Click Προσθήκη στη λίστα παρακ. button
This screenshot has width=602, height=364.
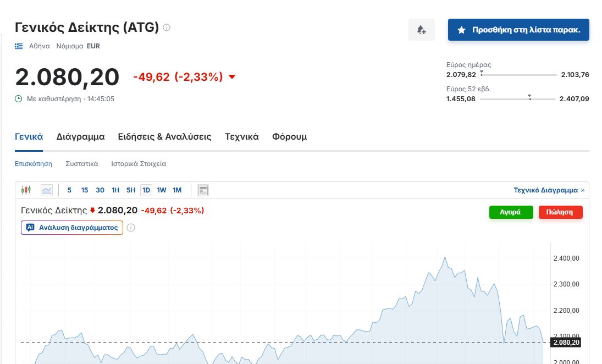[x=518, y=30]
